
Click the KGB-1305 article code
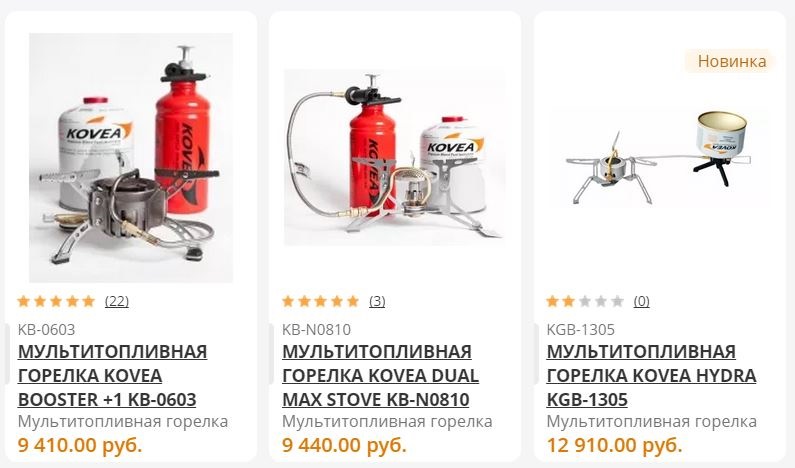(x=581, y=330)
